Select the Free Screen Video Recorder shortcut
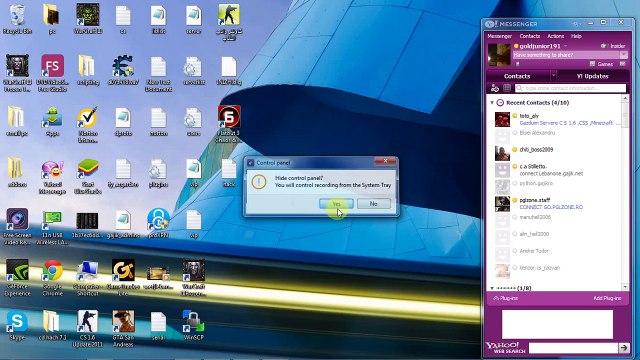Screen dimensions: 640x360 (x=17, y=227)
